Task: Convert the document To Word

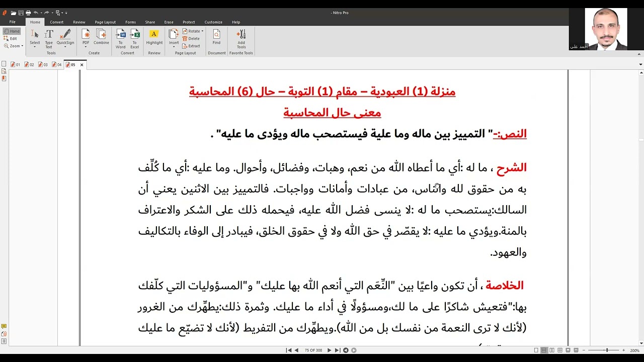Action: [x=121, y=38]
